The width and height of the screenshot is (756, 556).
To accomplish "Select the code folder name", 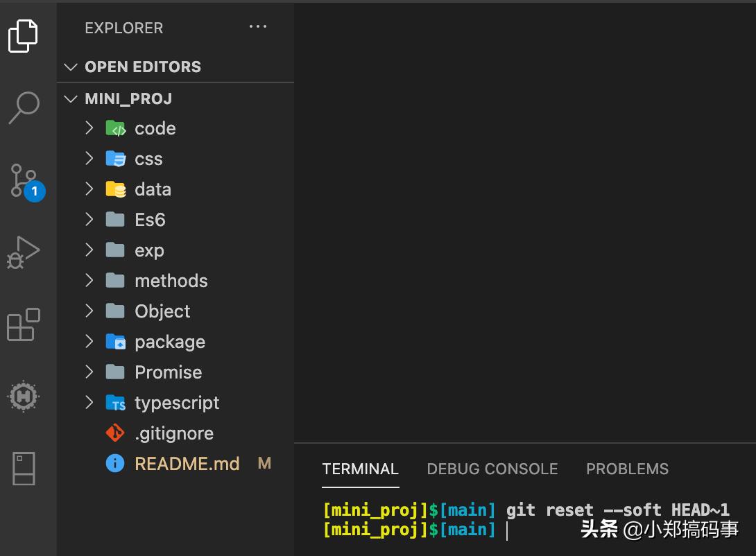I will click(x=155, y=129).
